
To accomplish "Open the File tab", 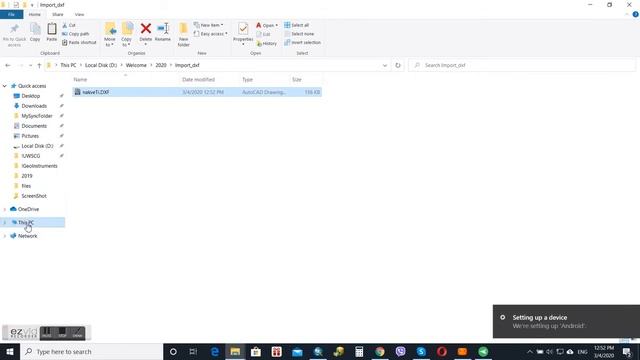I will point(11,15).
